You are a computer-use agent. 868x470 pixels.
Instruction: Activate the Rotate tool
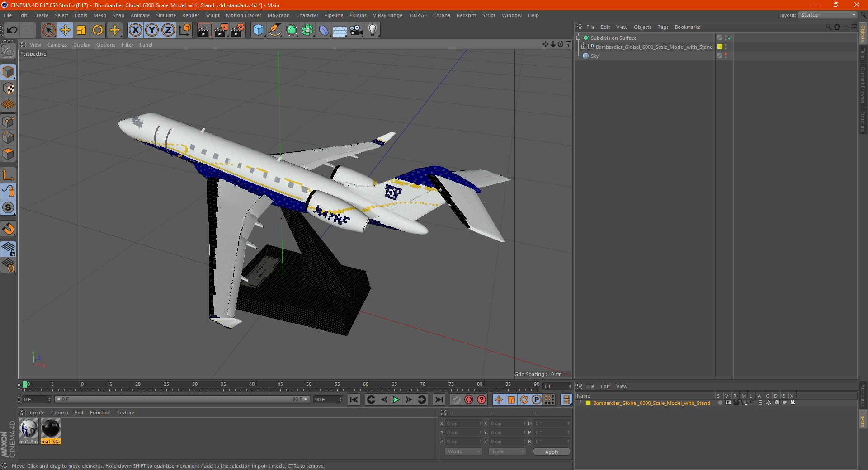click(98, 30)
